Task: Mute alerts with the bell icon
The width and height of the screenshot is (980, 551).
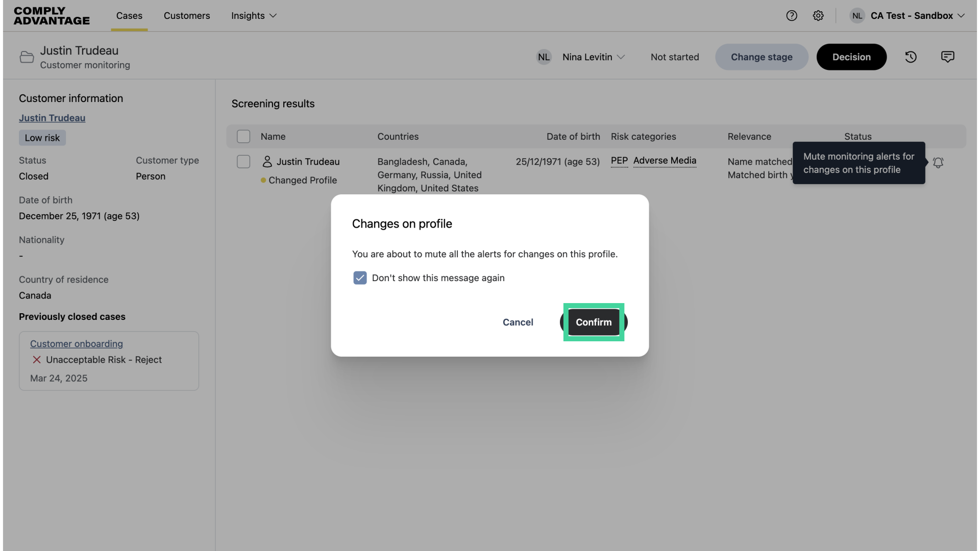Action: click(939, 163)
